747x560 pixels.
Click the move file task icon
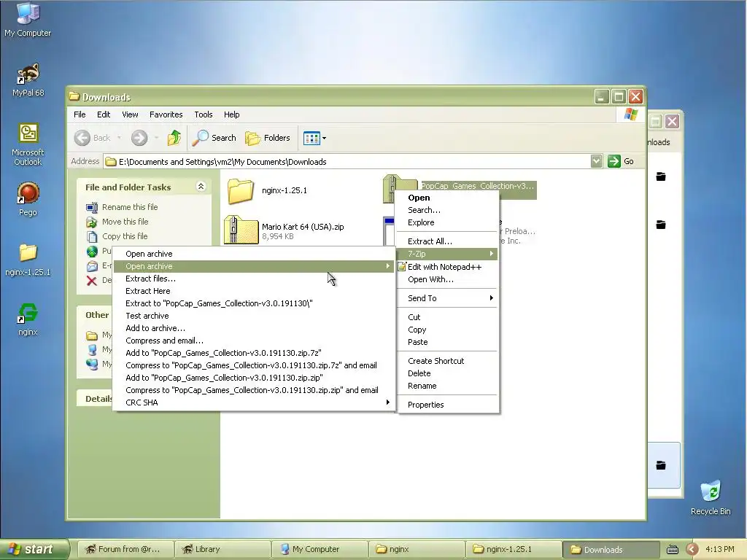coord(91,222)
